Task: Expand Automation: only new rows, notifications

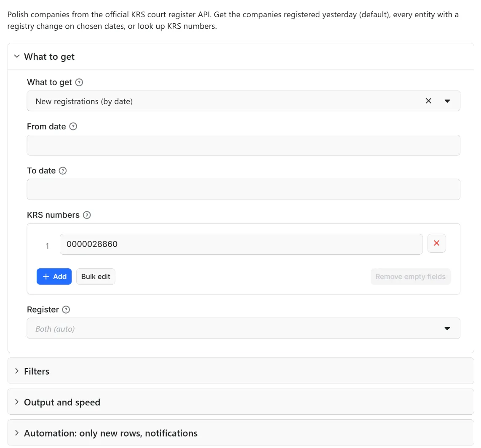Action: coord(240,433)
